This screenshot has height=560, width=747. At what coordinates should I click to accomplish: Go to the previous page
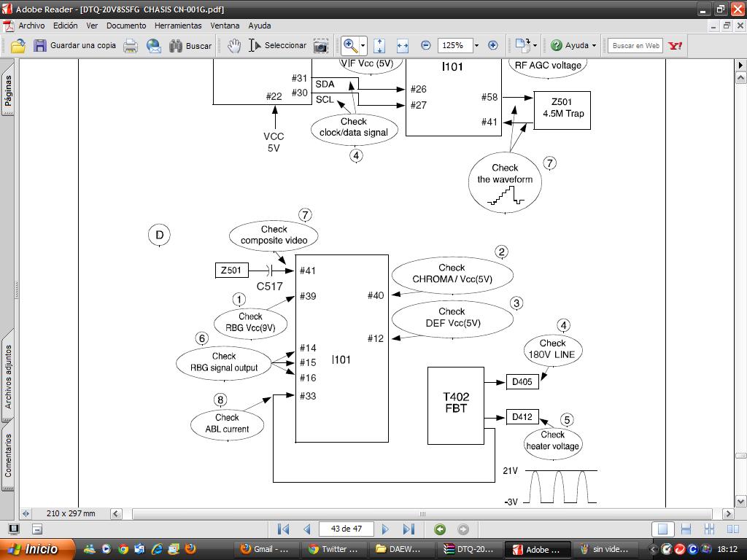click(x=307, y=529)
